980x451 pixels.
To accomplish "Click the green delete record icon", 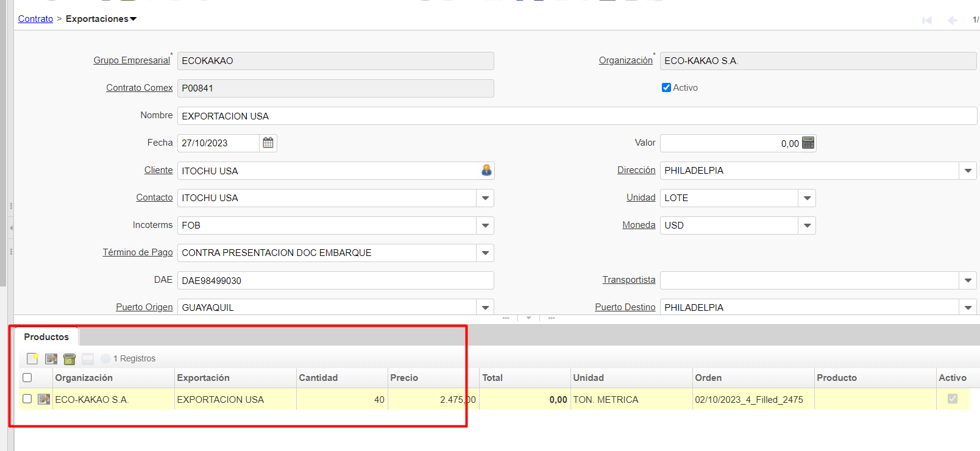I will pos(69,359).
